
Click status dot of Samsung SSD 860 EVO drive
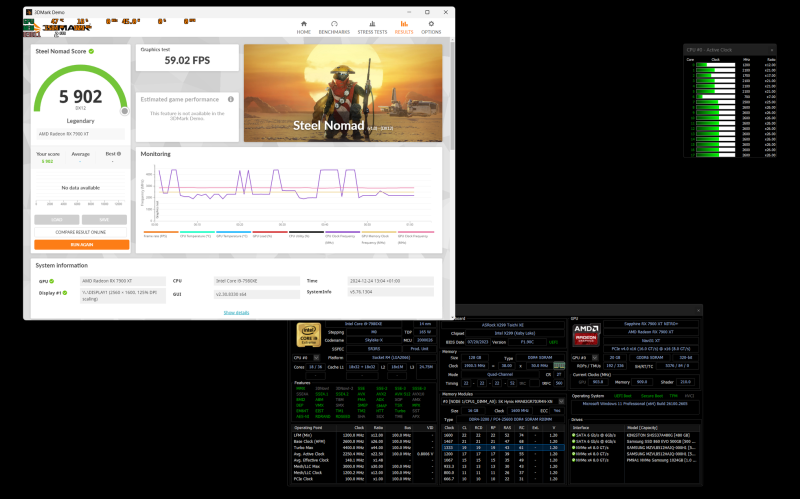(573, 441)
